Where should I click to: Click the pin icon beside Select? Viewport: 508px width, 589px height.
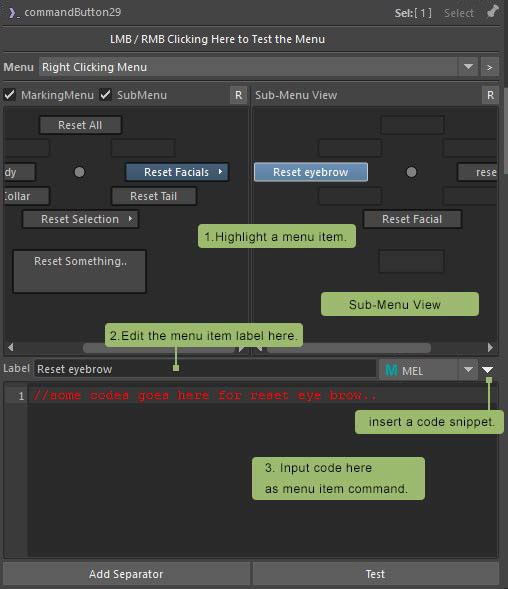(492, 12)
